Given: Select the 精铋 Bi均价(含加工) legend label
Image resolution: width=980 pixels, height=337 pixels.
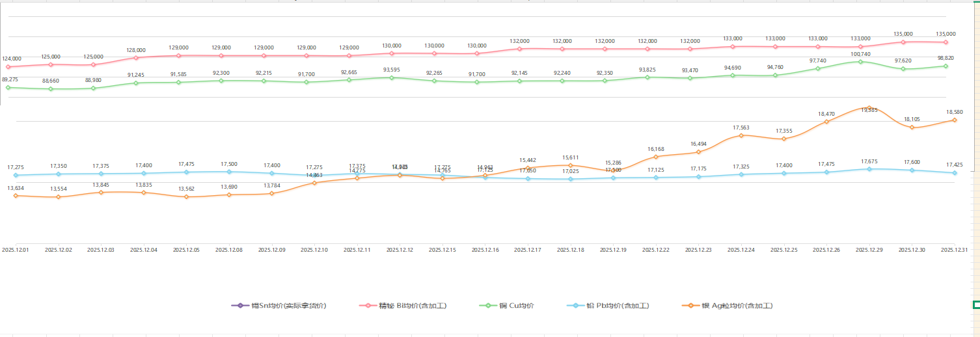Looking at the screenshot, I should pos(413,306).
